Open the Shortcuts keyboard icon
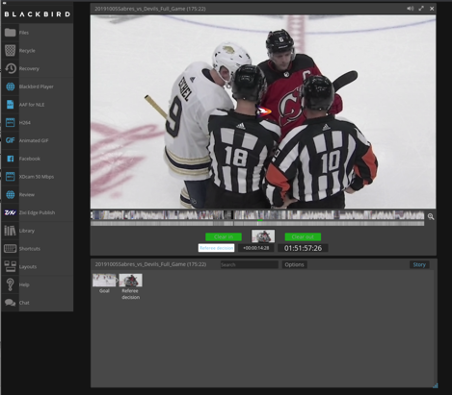Viewport: 452px width, 395px height. point(10,248)
